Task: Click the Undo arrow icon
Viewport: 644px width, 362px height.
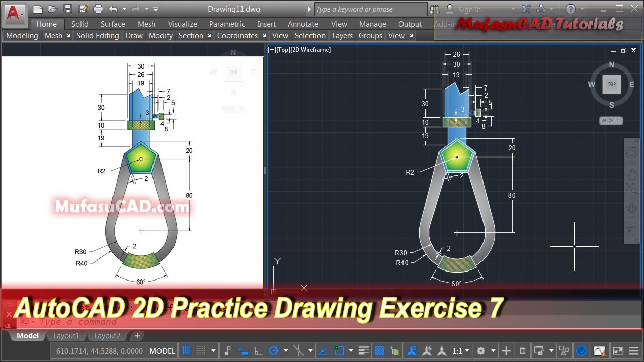Action: click(113, 9)
